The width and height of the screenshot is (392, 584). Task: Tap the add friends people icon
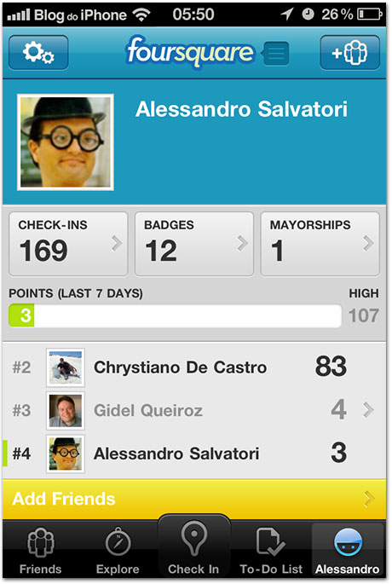349,53
